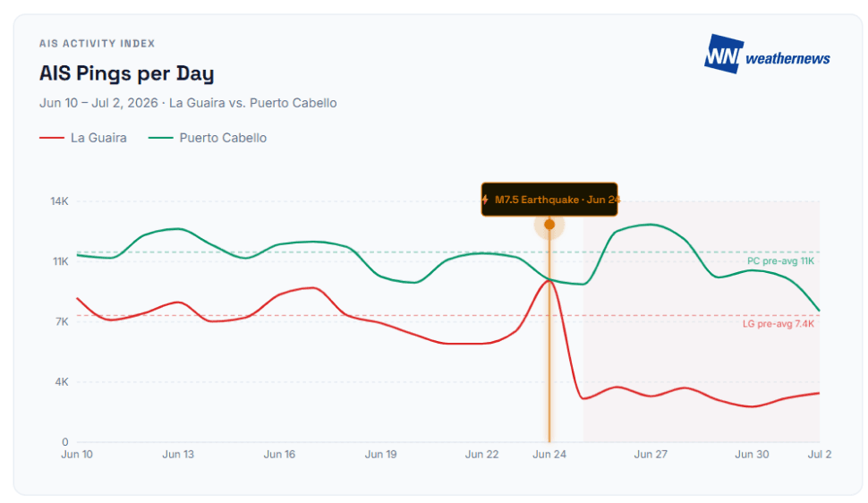This screenshot has width=868, height=503.
Task: Click the 'LG pre-avg 7.4K' label
Action: [x=779, y=323]
